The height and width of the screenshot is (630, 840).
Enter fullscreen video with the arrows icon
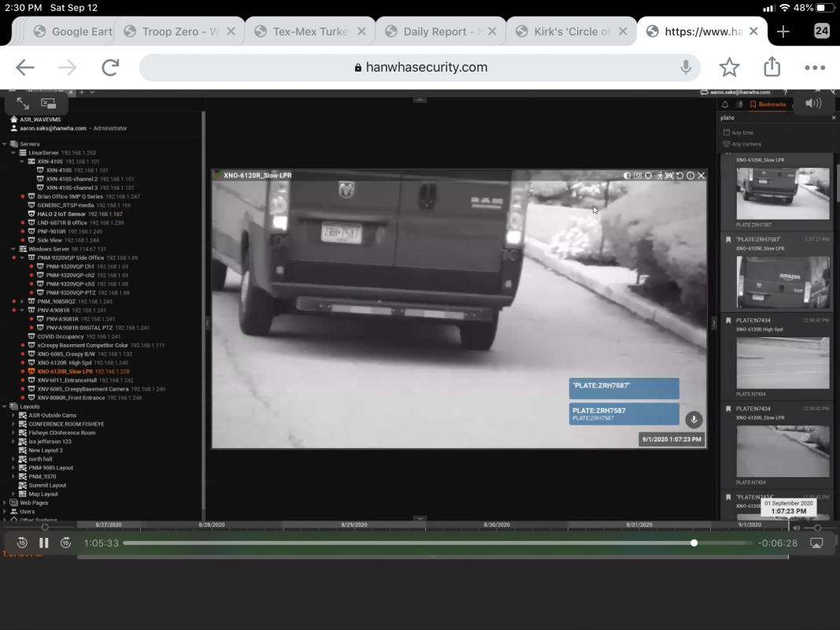pyautogui.click(x=23, y=103)
